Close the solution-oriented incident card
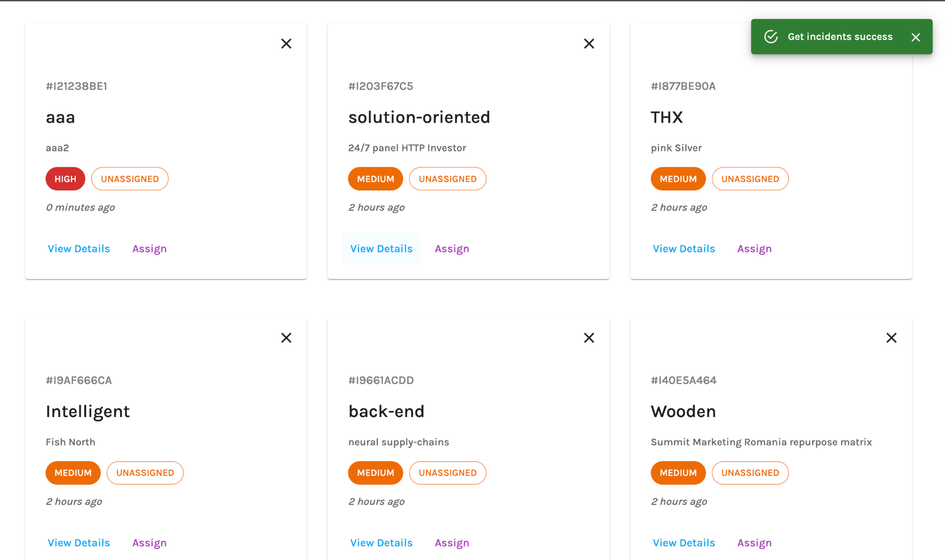The height and width of the screenshot is (560, 945). pos(589,44)
